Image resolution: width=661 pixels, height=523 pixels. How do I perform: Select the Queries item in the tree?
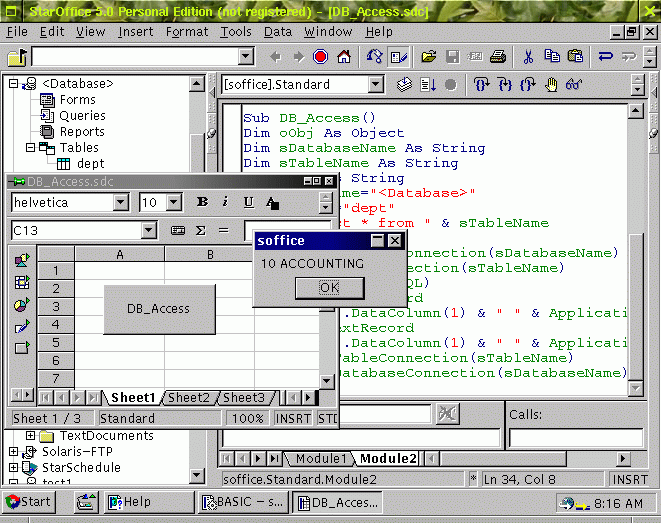click(82, 115)
